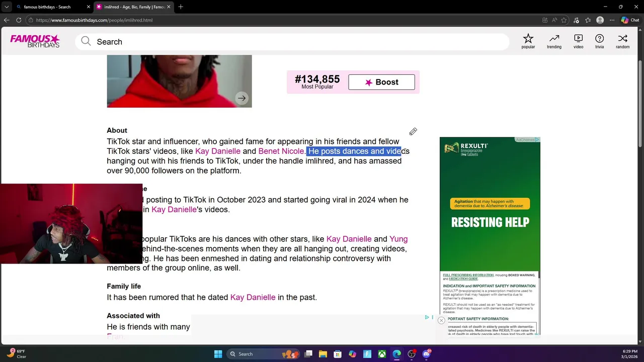Click the browser address bar URL
Image resolution: width=644 pixels, height=362 pixels.
pos(94,20)
